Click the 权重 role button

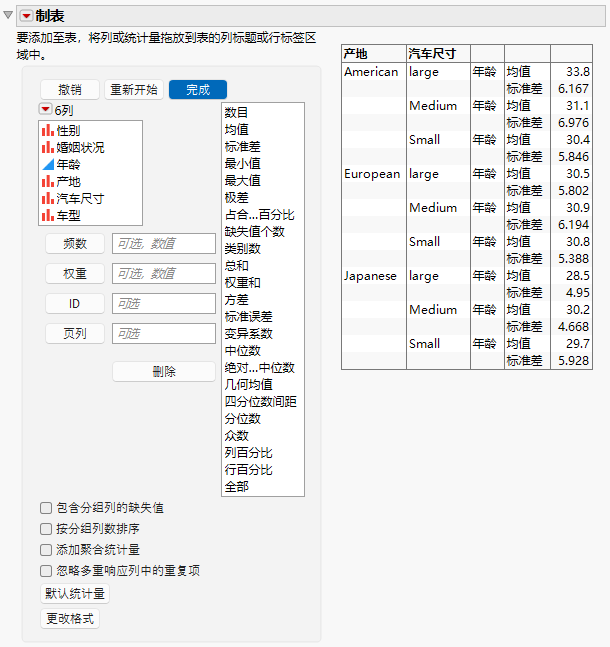[75, 274]
